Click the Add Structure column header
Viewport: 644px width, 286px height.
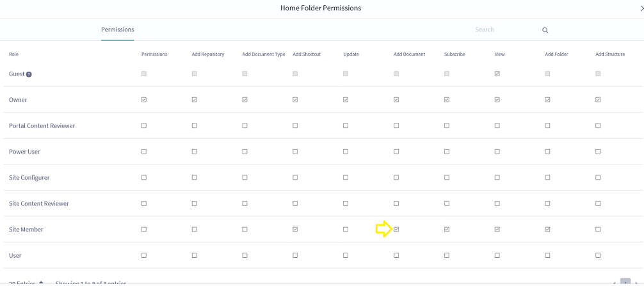[x=610, y=54]
